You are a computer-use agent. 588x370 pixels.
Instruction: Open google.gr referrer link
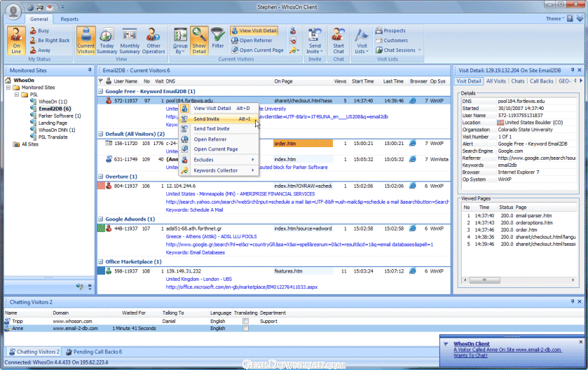[x=299, y=245]
